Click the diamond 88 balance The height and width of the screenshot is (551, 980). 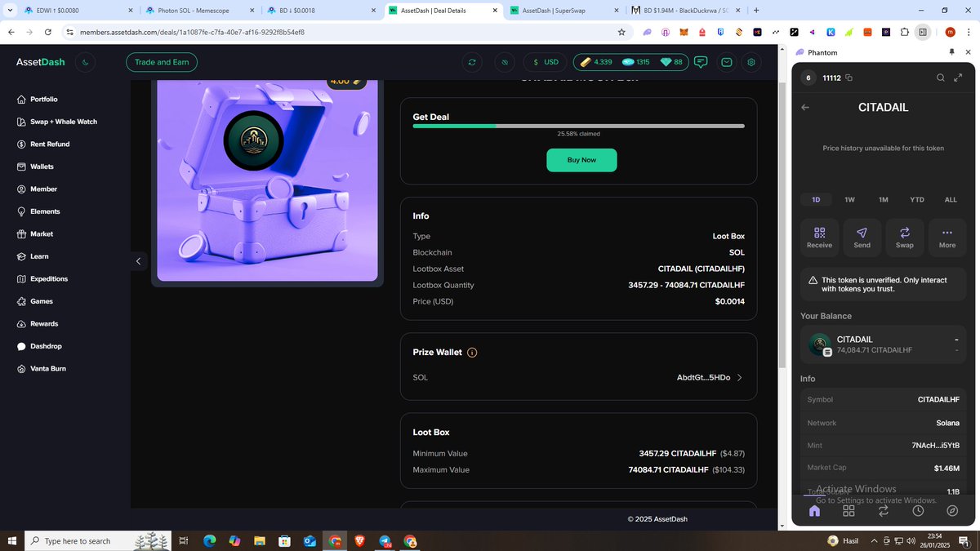pyautogui.click(x=671, y=62)
